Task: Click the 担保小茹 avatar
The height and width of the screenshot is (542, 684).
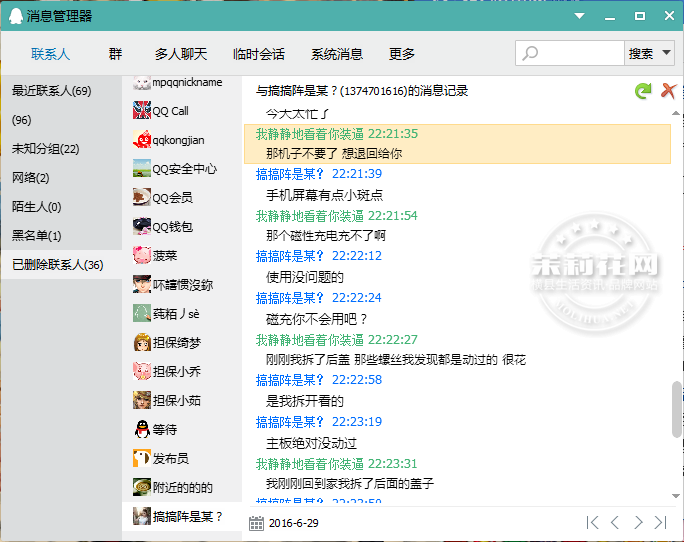Action: click(x=142, y=400)
